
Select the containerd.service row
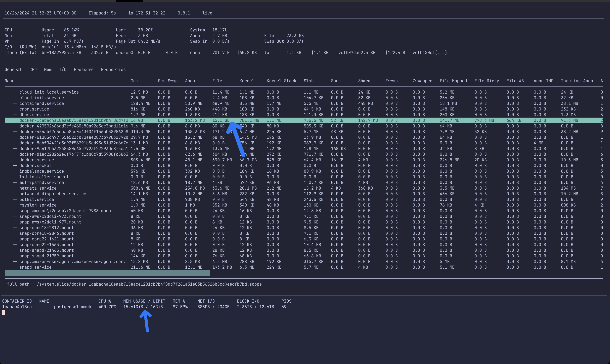pyautogui.click(x=42, y=103)
